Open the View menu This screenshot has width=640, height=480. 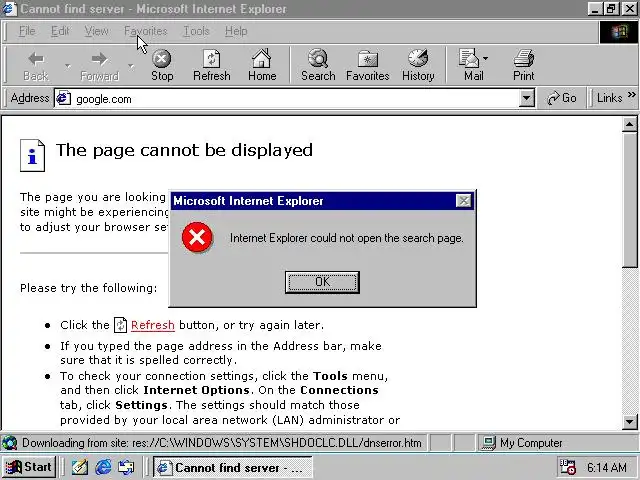click(96, 31)
